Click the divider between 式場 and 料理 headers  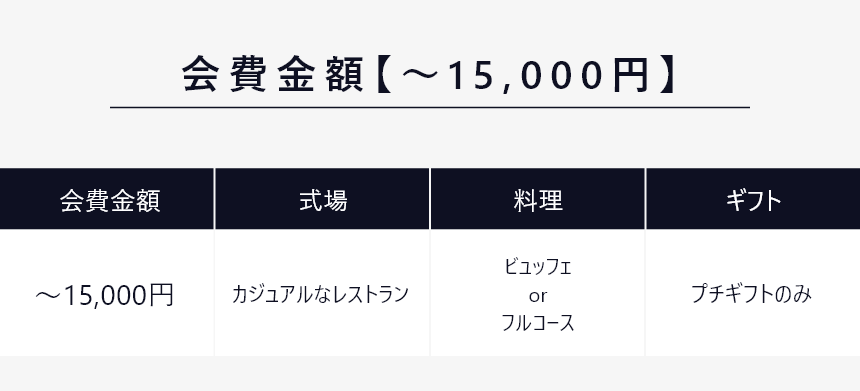[430, 199]
